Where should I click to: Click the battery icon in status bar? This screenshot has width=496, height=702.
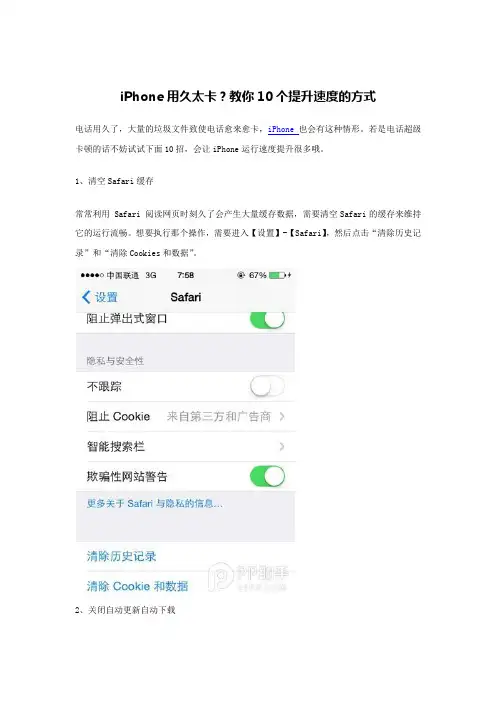(x=277, y=275)
